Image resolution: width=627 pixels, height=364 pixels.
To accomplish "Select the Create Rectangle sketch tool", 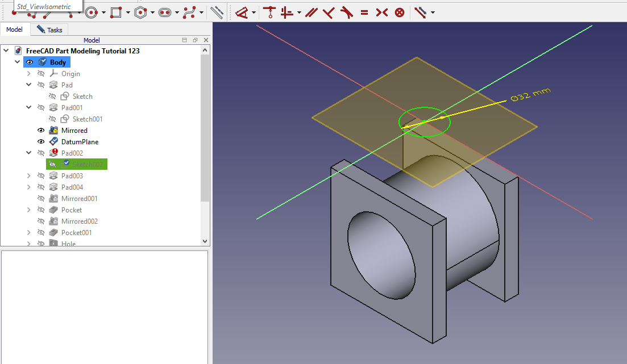I will point(116,12).
